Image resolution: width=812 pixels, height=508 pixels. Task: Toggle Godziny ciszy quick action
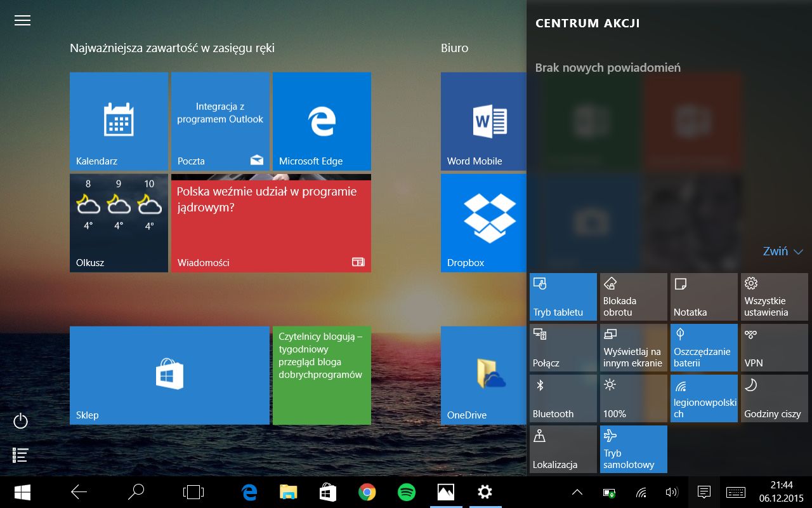[775, 398]
